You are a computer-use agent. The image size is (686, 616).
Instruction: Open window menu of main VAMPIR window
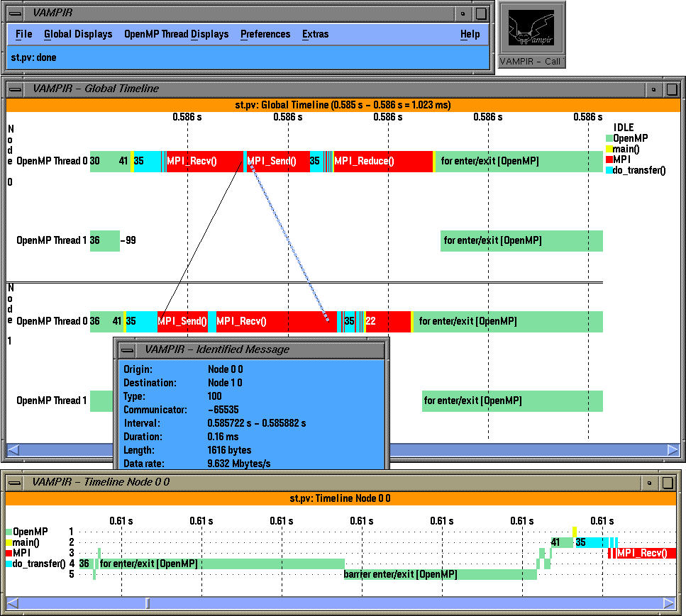pyautogui.click(x=15, y=13)
